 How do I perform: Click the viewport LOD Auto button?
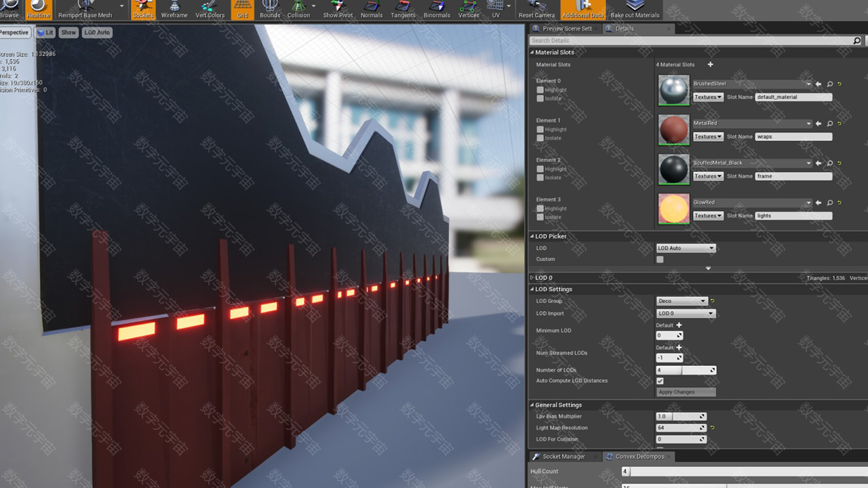coord(97,33)
